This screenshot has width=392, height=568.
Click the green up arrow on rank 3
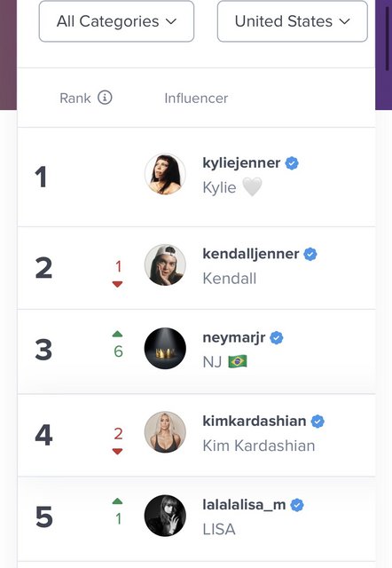point(117,334)
